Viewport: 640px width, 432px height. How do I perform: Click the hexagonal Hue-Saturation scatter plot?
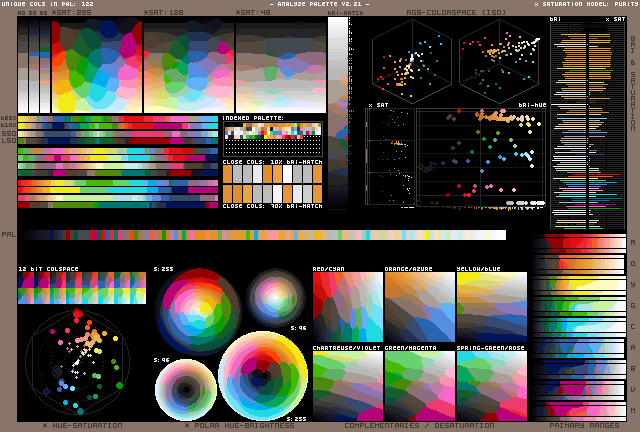click(76, 361)
